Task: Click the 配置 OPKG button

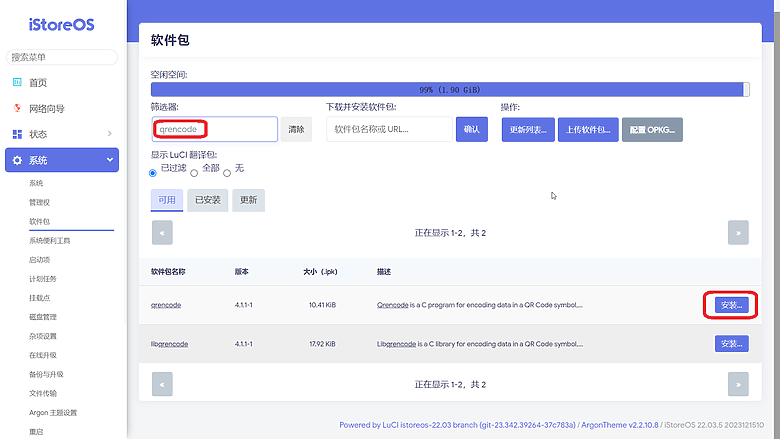Action: point(652,130)
